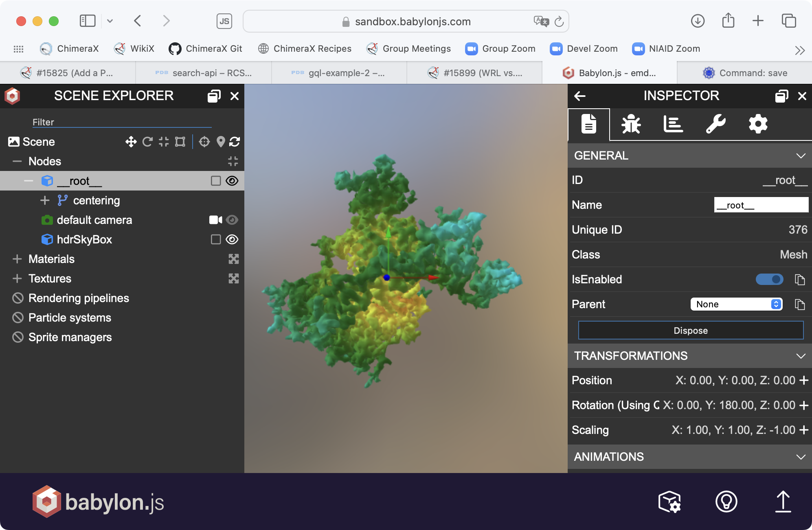Image resolution: width=812 pixels, height=530 pixels.
Task: Click the lightbulb environment icon in footer
Action: [726, 502]
